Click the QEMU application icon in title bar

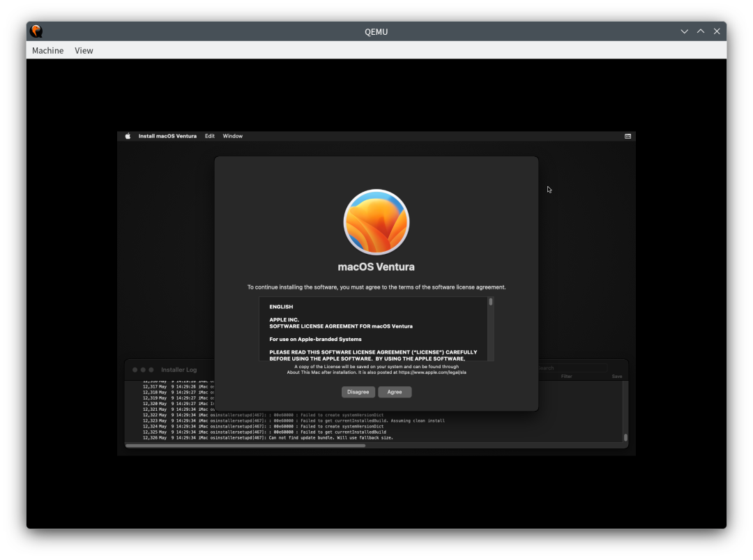click(x=36, y=31)
